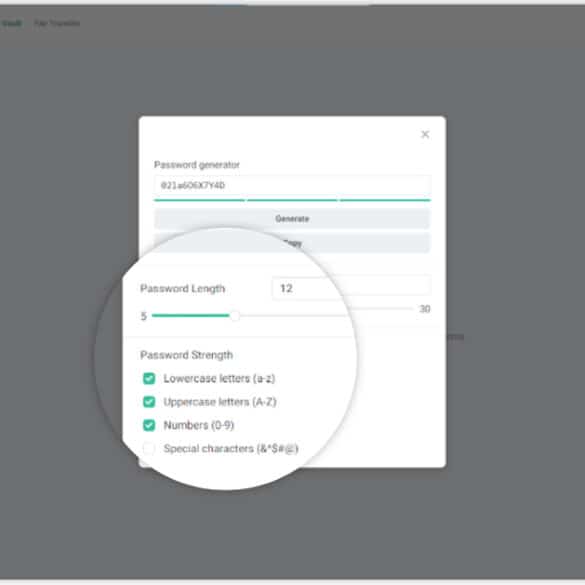Image resolution: width=585 pixels, height=585 pixels.
Task: Open the Vault tab in header
Action: pos(12,23)
